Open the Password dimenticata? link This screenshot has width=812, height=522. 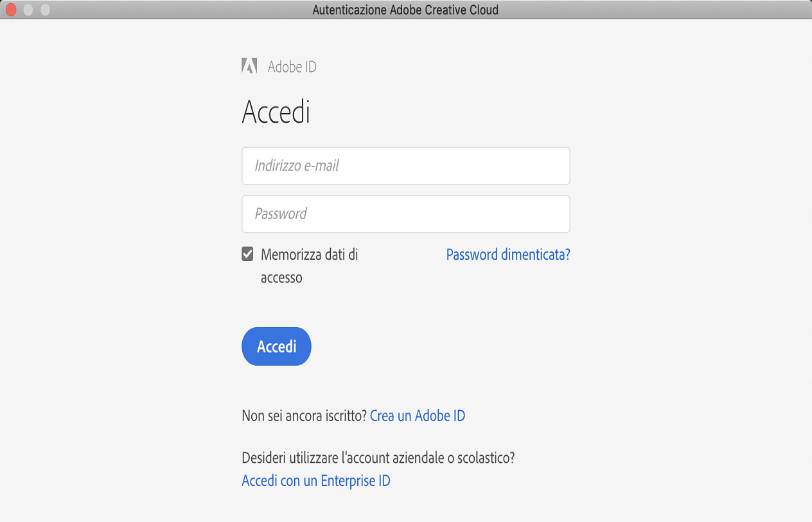pyautogui.click(x=508, y=255)
